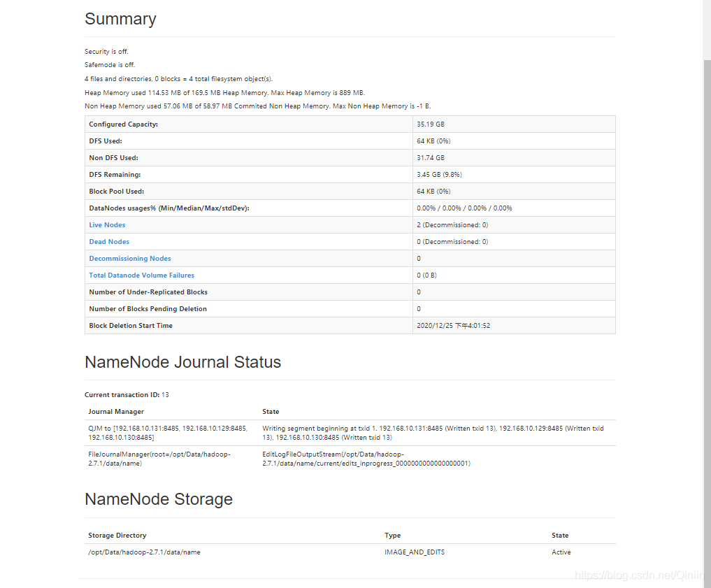Click the Block Pool Used 64 KB value

pyautogui.click(x=433, y=192)
